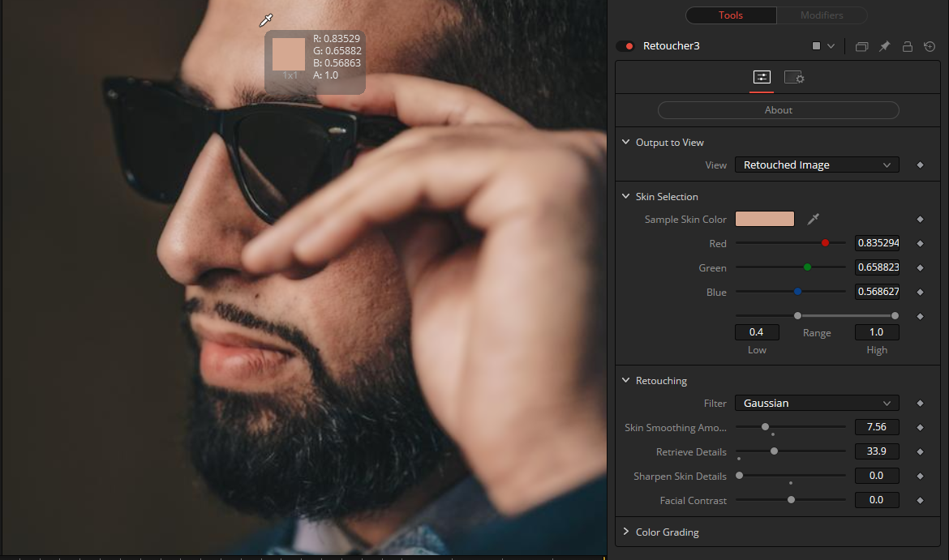This screenshot has width=949, height=560.
Task: Click the versions icon beside Retoucher3
Action: point(861,47)
